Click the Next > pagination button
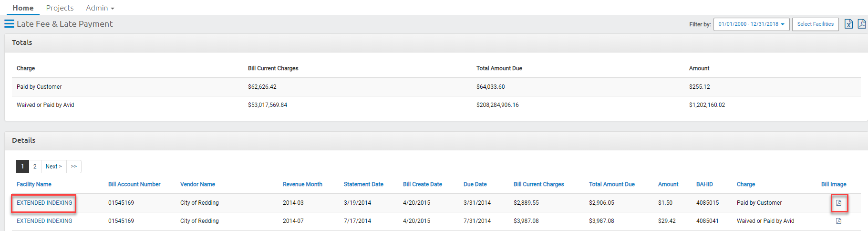868x231 pixels. pos(53,167)
